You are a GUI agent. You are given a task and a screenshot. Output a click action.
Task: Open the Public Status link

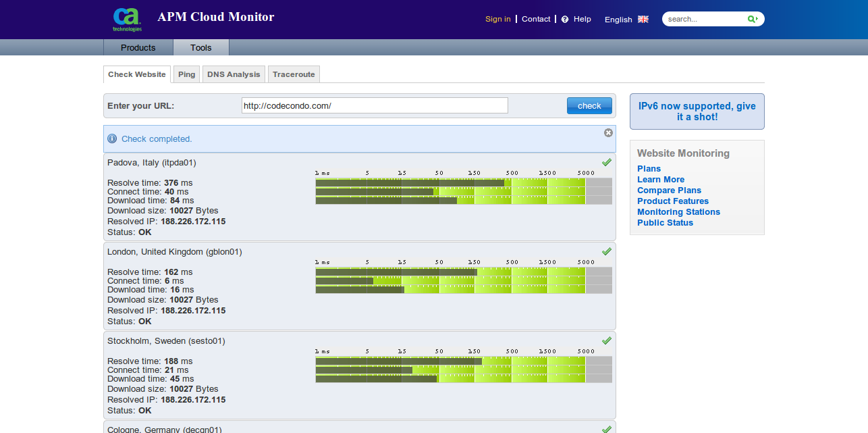coord(666,223)
